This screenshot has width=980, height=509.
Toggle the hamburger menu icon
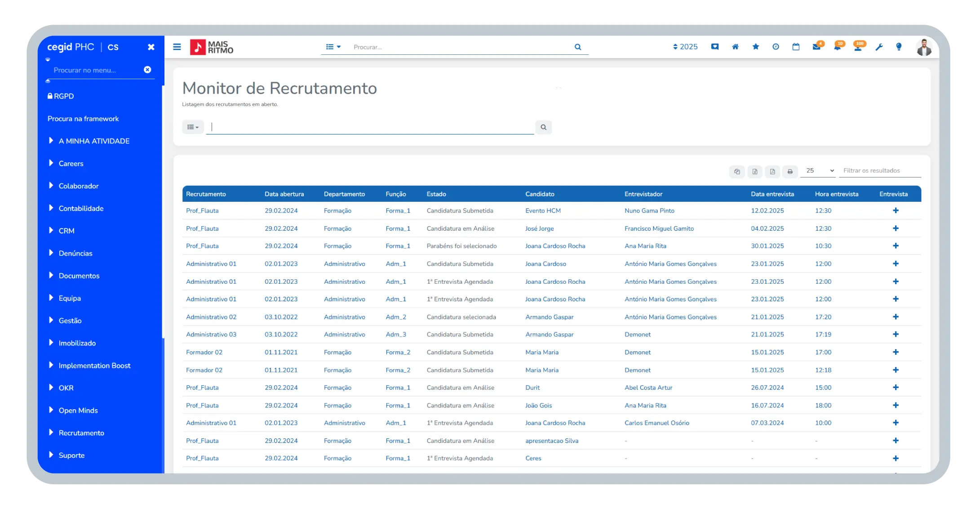177,47
